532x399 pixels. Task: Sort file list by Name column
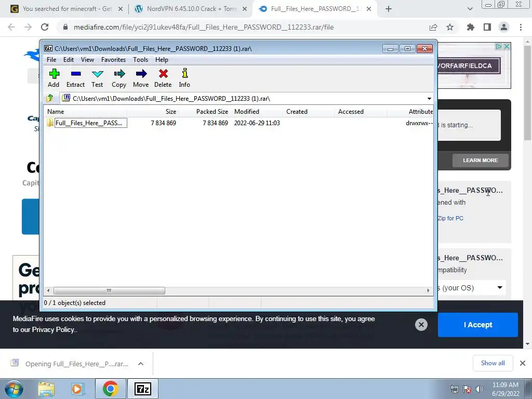(85, 112)
